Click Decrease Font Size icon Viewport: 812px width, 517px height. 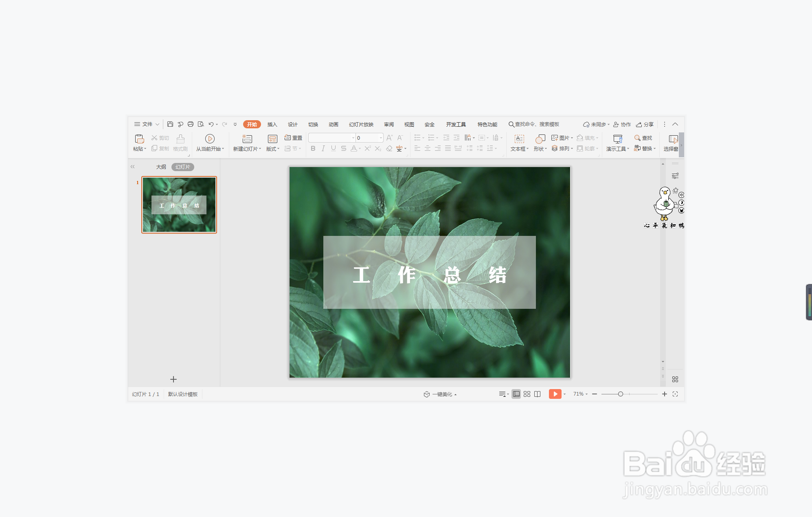[x=400, y=138]
